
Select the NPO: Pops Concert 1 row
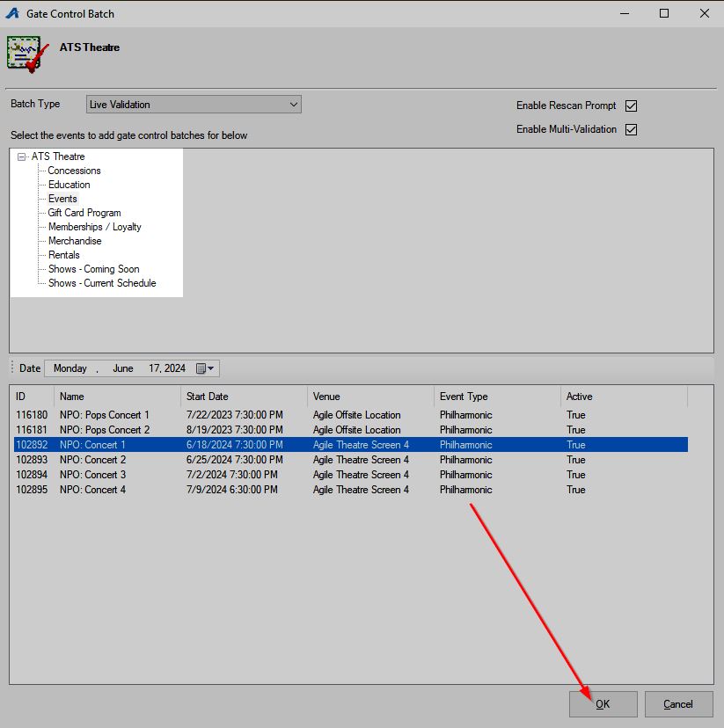pos(105,415)
